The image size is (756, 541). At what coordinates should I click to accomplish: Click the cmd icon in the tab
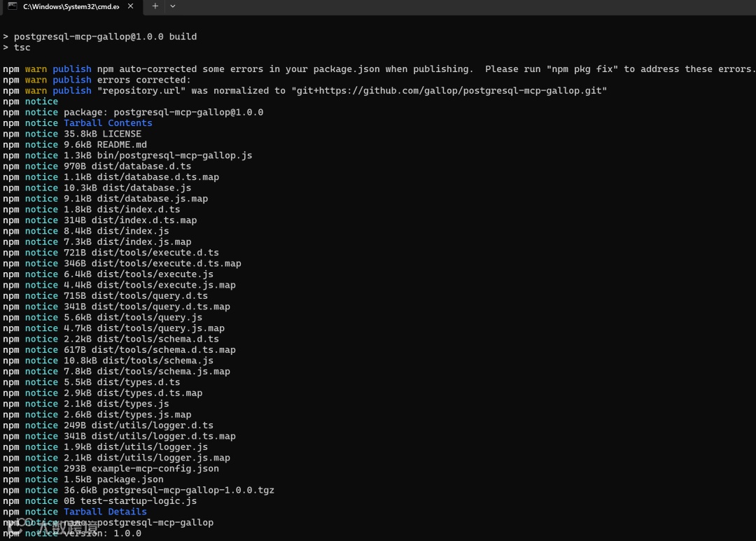coord(13,6)
